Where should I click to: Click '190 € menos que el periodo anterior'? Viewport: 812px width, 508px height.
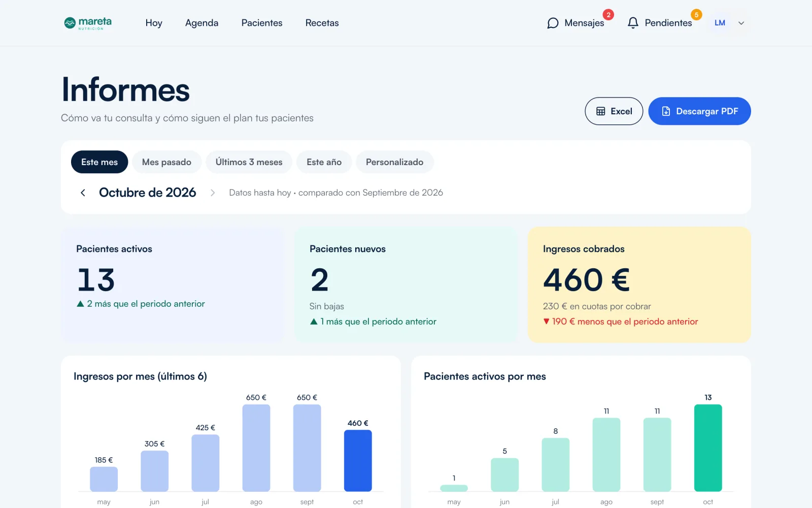pos(620,322)
